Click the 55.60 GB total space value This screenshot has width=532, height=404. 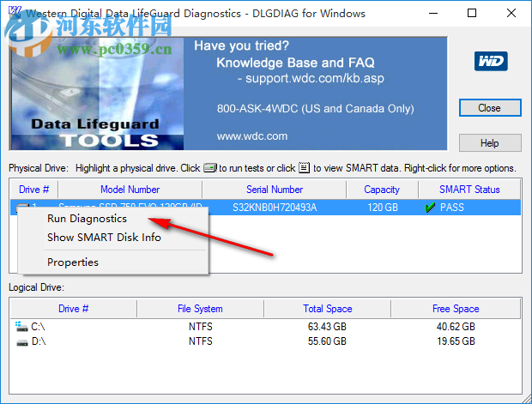coord(327,341)
